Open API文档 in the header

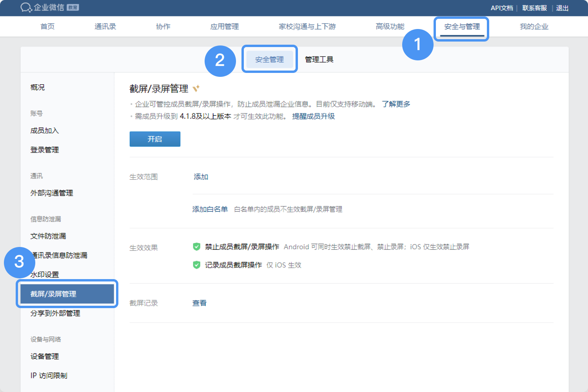click(x=501, y=8)
